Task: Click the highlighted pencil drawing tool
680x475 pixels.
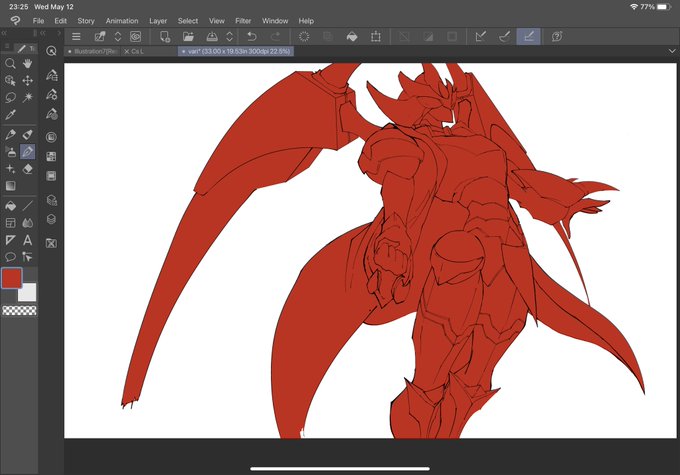Action: point(27,152)
